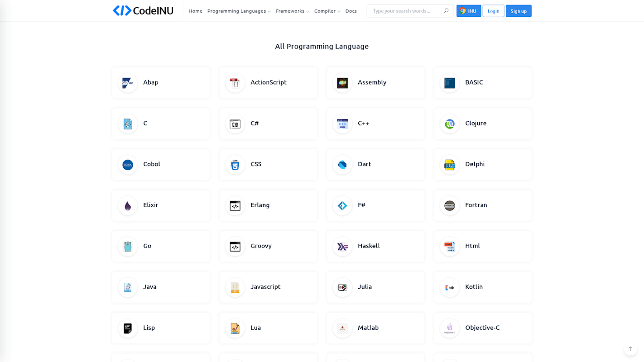Open the Julia language link
Screen dimensions: 644x362
[365, 287]
